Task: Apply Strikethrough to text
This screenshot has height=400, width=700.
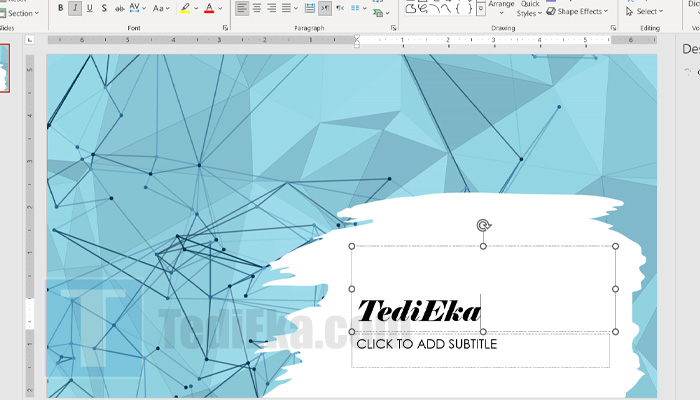Action: tap(119, 8)
